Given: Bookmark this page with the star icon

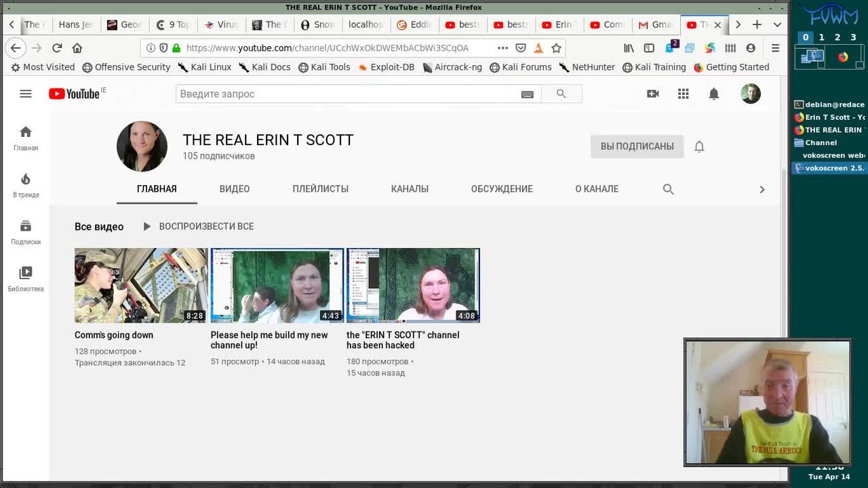Looking at the screenshot, I should point(556,48).
